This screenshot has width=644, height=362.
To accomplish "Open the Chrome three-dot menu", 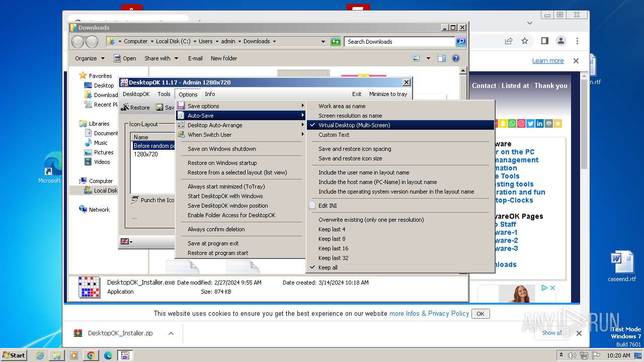I will [x=577, y=41].
